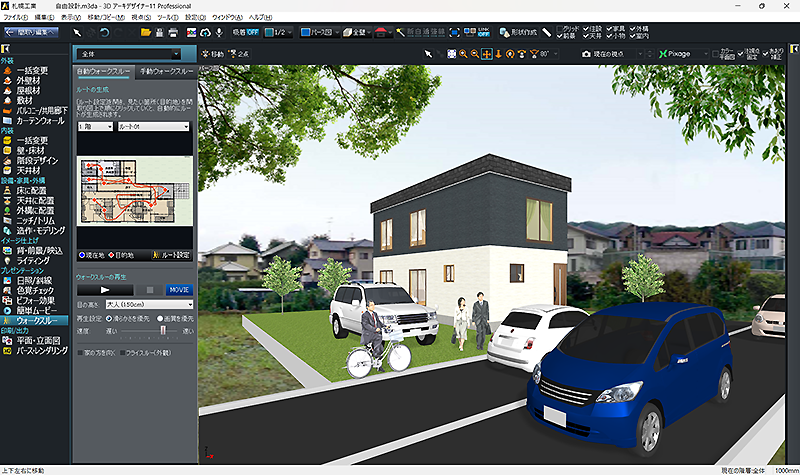The width and height of the screenshot is (800, 475).
Task: Select the pan move tool
Action: pos(488,53)
